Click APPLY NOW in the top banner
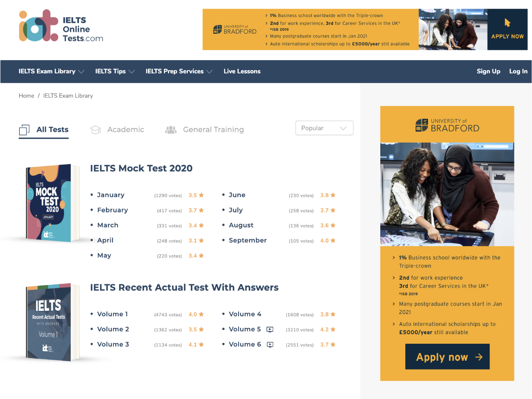The width and height of the screenshot is (532, 399). tap(507, 36)
